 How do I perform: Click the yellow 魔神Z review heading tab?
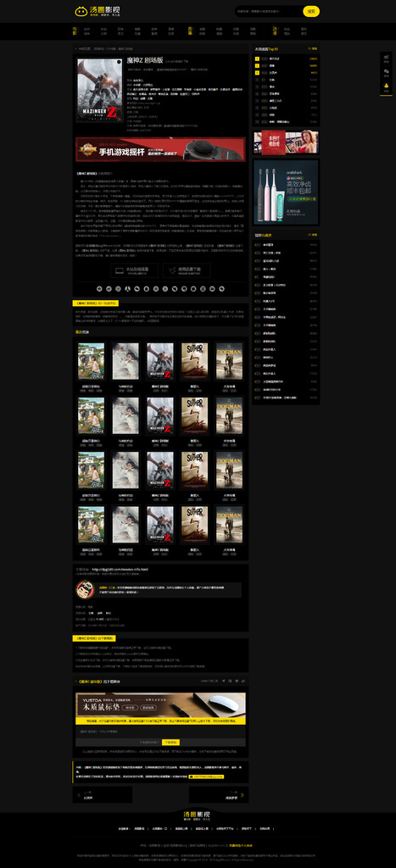point(96,303)
